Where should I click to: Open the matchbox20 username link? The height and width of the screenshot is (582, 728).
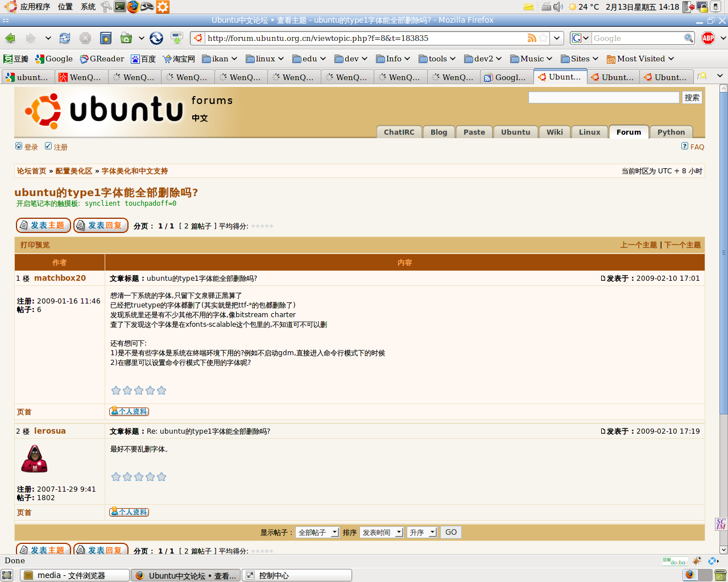coord(60,278)
